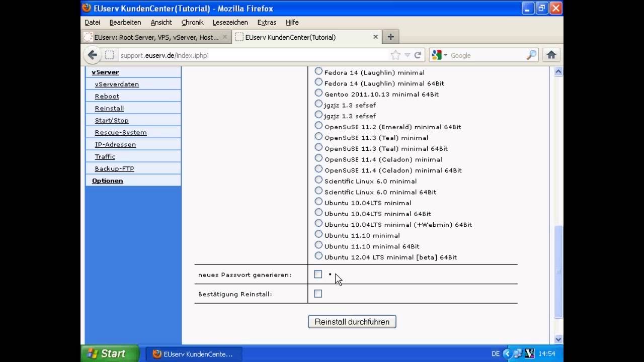Screen dimensions: 644x362
Task: Open Rescue-System sidebar link
Action: click(x=121, y=132)
